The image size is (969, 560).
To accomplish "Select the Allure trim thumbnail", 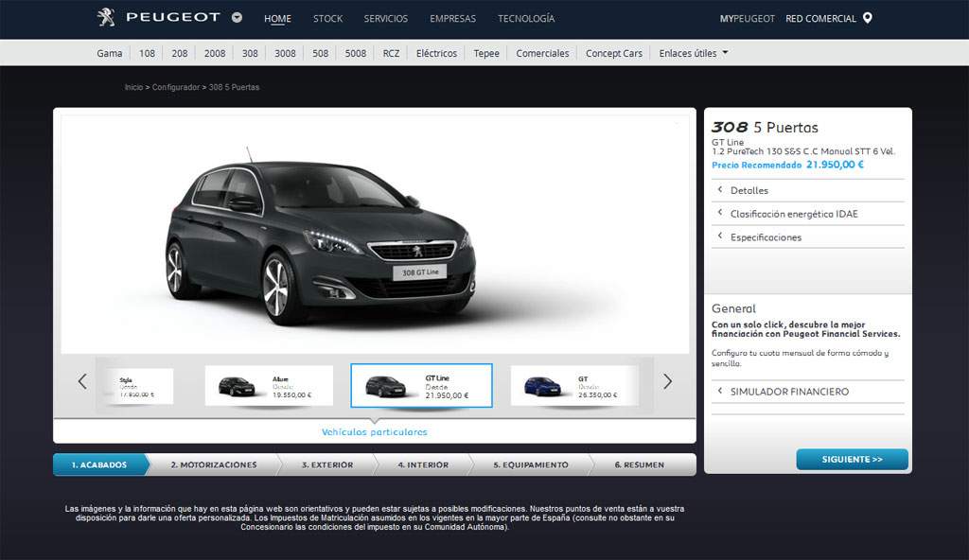I will pyautogui.click(x=269, y=386).
